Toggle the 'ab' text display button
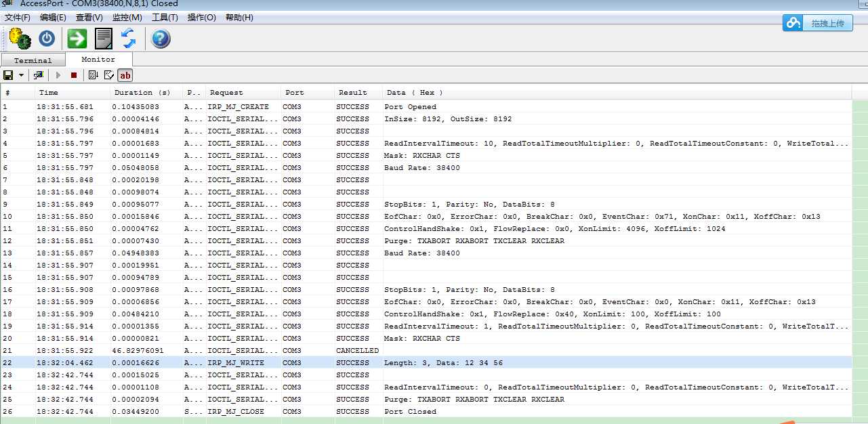The image size is (868, 424). coord(125,75)
